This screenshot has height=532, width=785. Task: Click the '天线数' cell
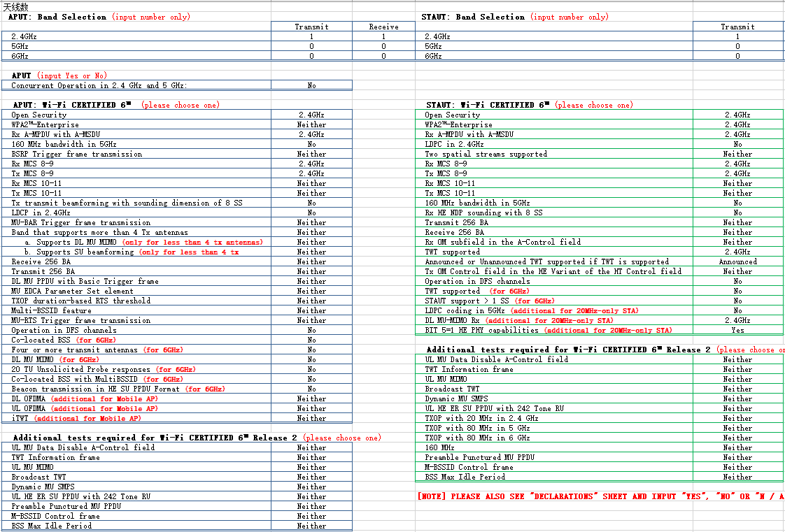[x=15, y=7]
